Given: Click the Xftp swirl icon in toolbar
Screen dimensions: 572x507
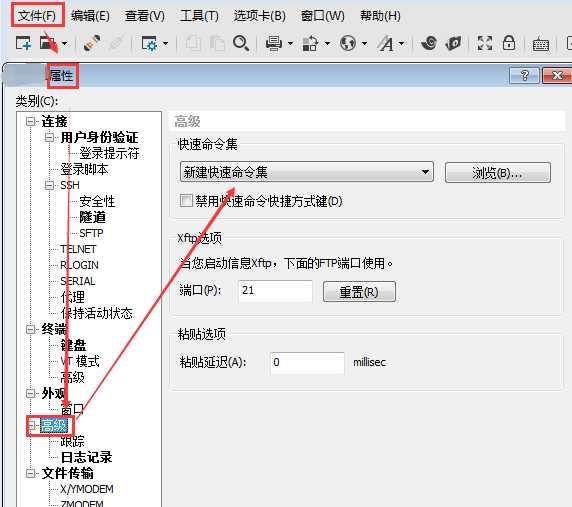Looking at the screenshot, I should point(429,43).
